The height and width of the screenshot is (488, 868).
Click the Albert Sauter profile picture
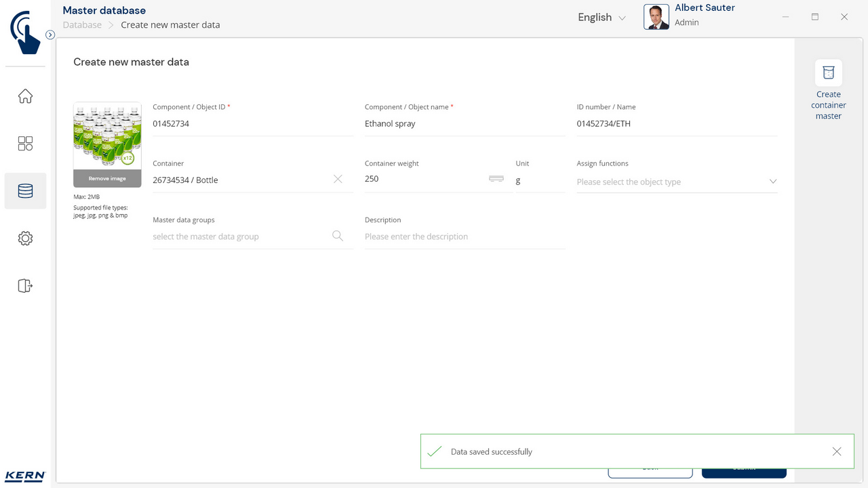coord(656,17)
